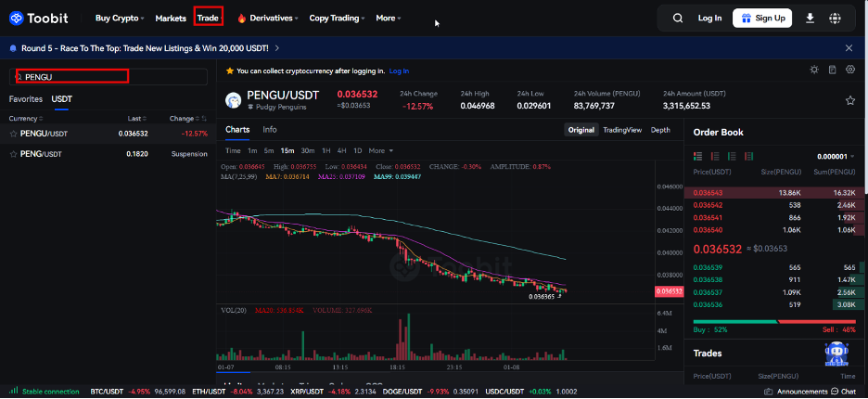Image resolution: width=868 pixels, height=399 pixels.
Task: Click the search magnifier icon in header
Action: pos(678,19)
